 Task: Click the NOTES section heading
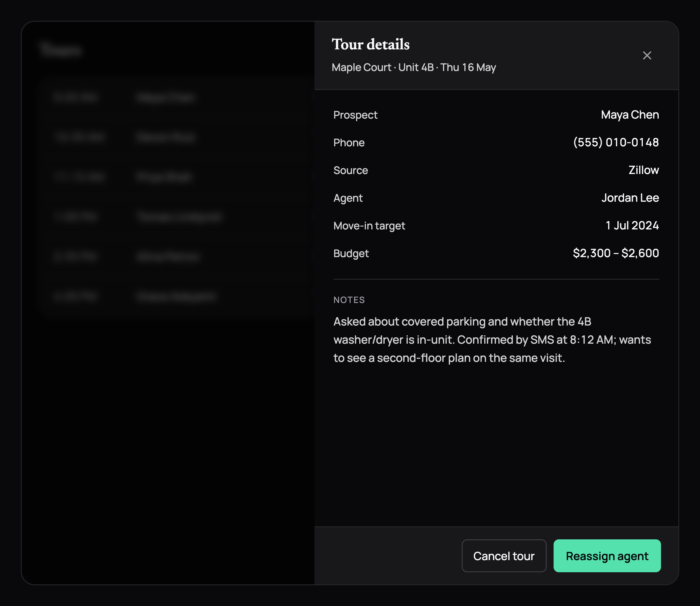click(x=349, y=300)
